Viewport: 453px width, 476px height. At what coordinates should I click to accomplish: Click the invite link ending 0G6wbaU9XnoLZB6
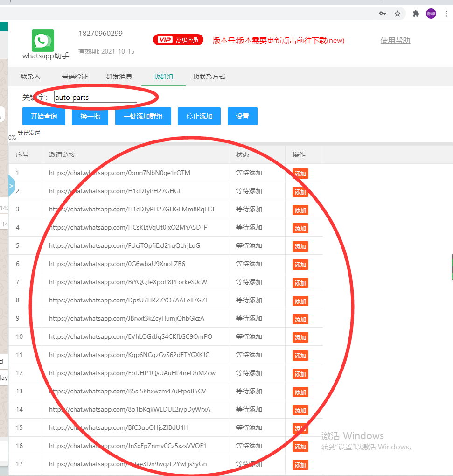tap(117, 264)
